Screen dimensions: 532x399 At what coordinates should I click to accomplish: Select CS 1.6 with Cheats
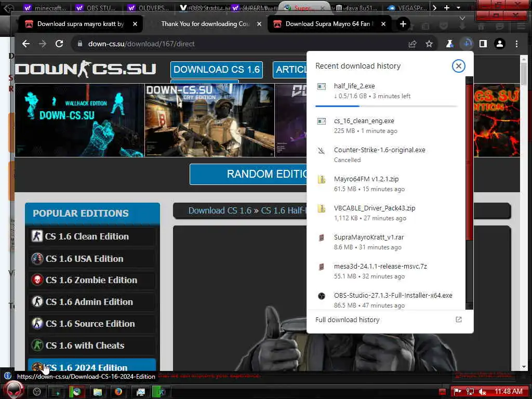tap(92, 345)
